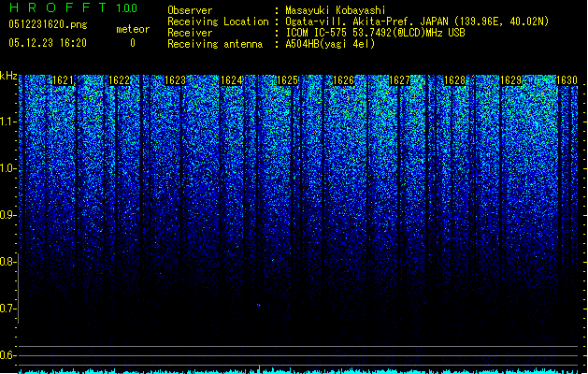Click the 1624 time marker
Screen dimensions: 588x374
point(232,80)
